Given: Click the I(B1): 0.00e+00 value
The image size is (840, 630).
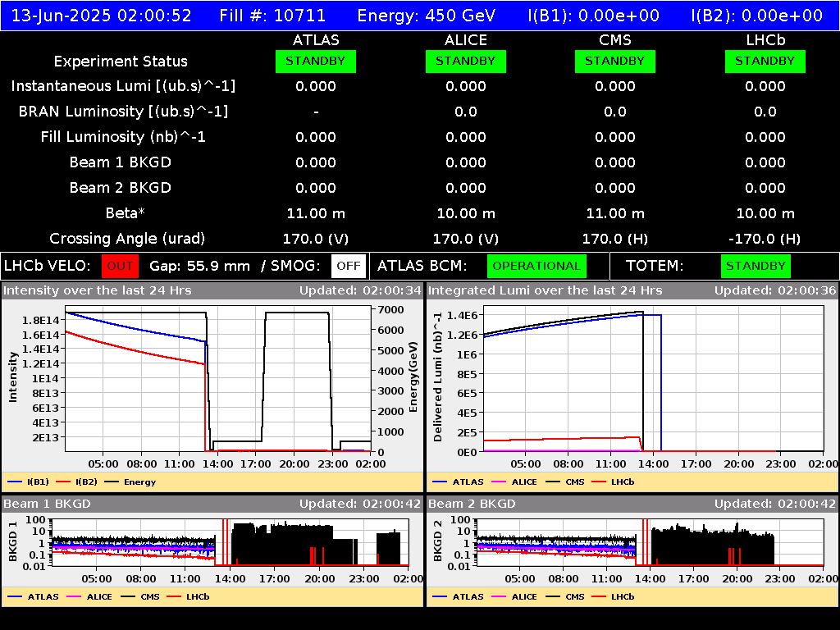Looking at the screenshot, I should [x=594, y=16].
